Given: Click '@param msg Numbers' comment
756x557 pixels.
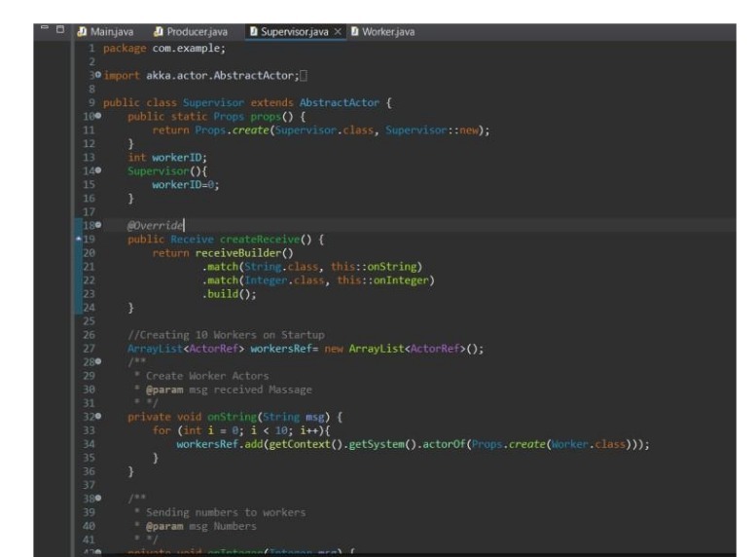Looking at the screenshot, I should pos(201,526).
